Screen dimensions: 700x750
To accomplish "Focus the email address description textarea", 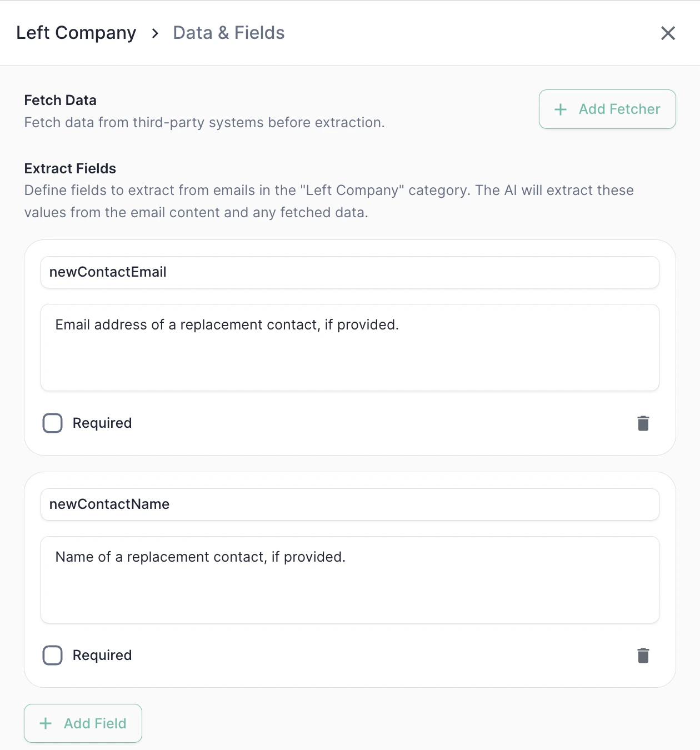I will [x=350, y=347].
